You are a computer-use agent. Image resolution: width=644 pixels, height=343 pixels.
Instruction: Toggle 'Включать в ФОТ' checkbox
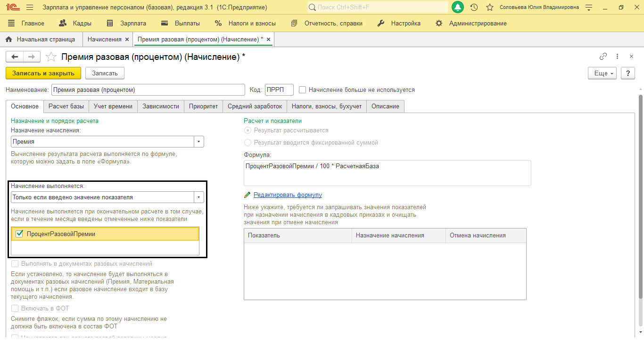(x=15, y=309)
